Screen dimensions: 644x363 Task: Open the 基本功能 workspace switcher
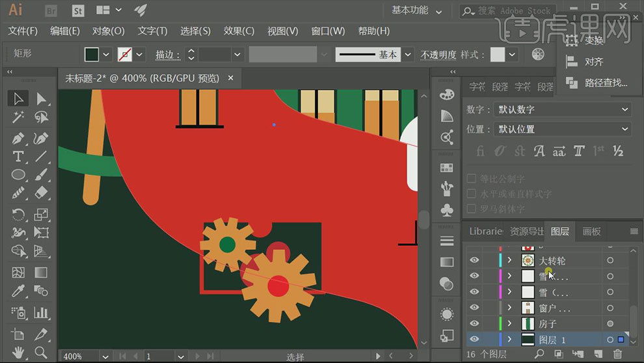pyautogui.click(x=416, y=10)
